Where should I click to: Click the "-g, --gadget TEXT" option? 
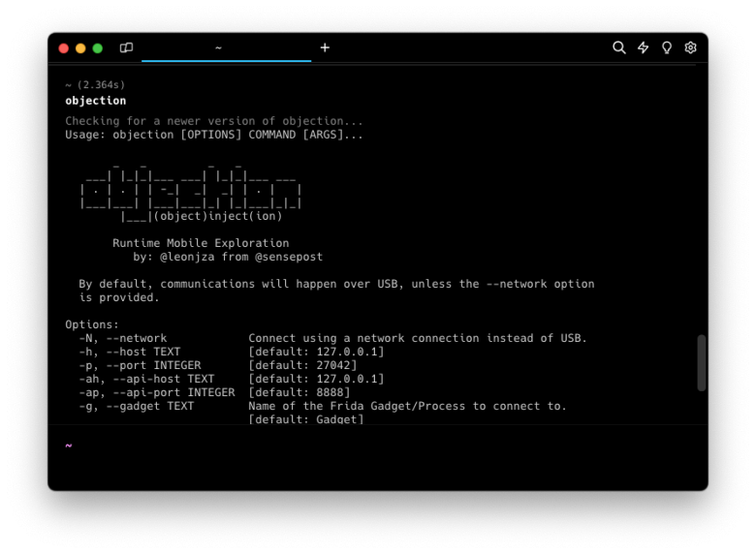pos(136,406)
